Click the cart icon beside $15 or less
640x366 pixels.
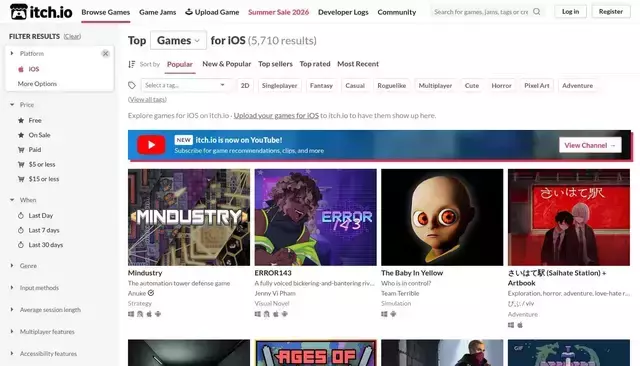pyautogui.click(x=21, y=179)
